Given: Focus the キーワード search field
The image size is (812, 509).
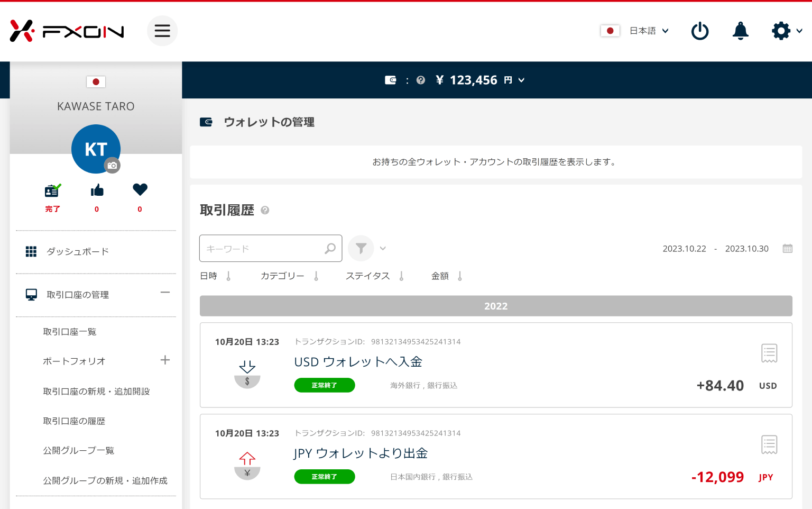Looking at the screenshot, I should (x=271, y=248).
